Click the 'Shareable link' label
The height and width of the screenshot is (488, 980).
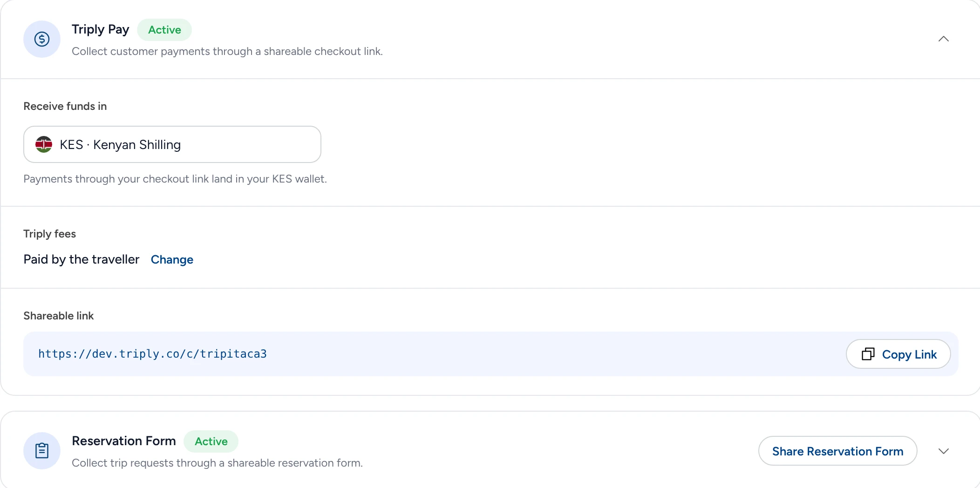point(59,316)
